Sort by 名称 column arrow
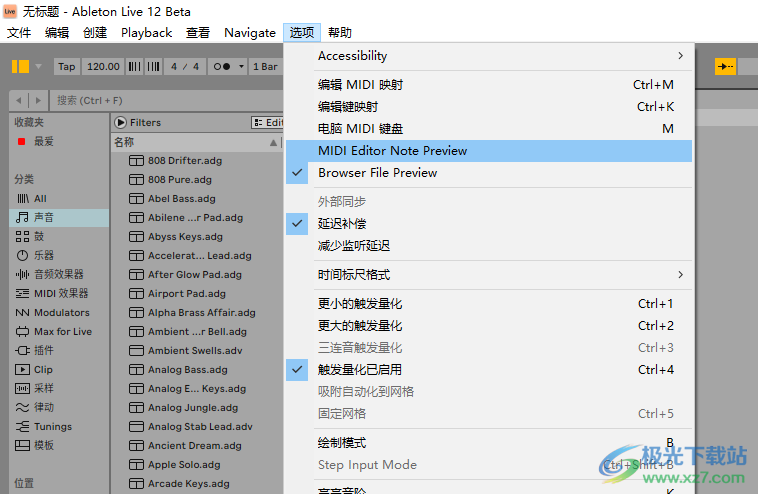The height and width of the screenshot is (494, 758). point(274,142)
